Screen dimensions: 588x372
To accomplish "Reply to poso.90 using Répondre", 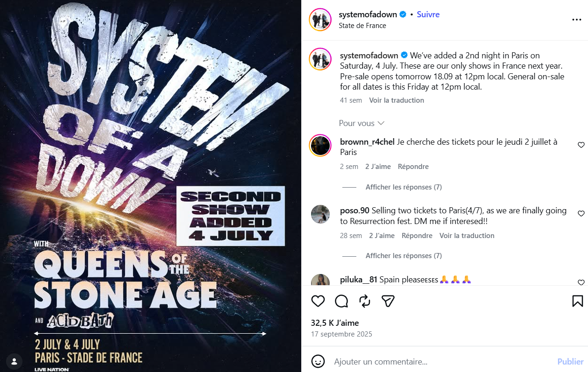I will coord(417,236).
